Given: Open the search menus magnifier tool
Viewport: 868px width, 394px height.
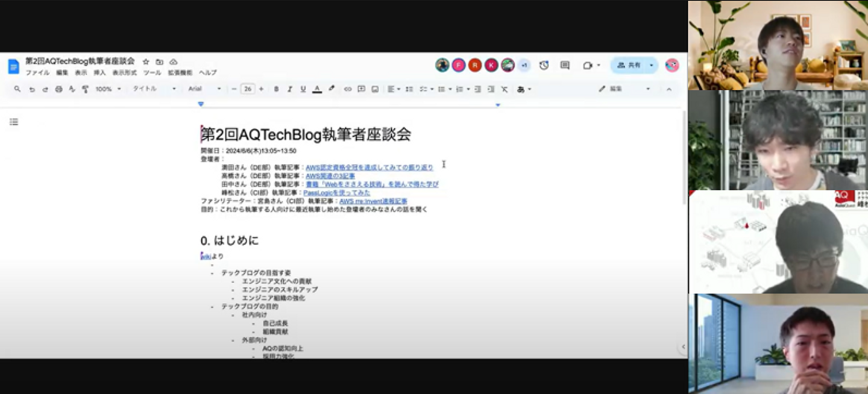Looking at the screenshot, I should coord(17,89).
